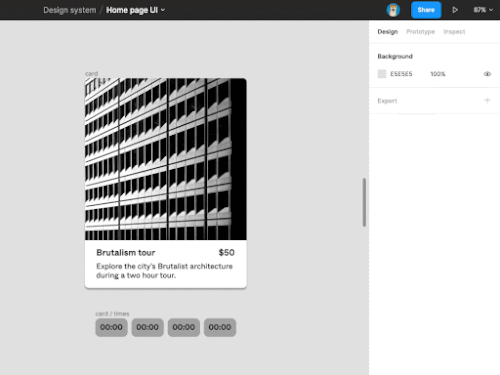Open the user avatar in the toolbar
500x375 pixels.
point(393,10)
